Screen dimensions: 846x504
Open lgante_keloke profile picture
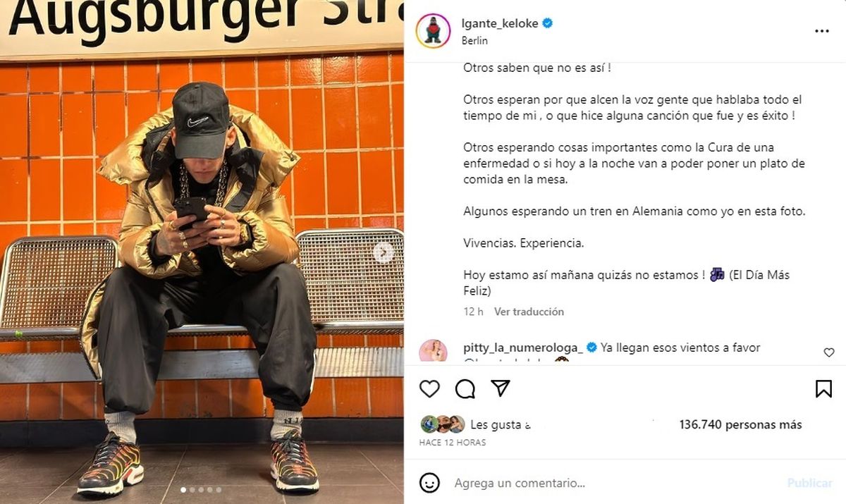tap(433, 31)
